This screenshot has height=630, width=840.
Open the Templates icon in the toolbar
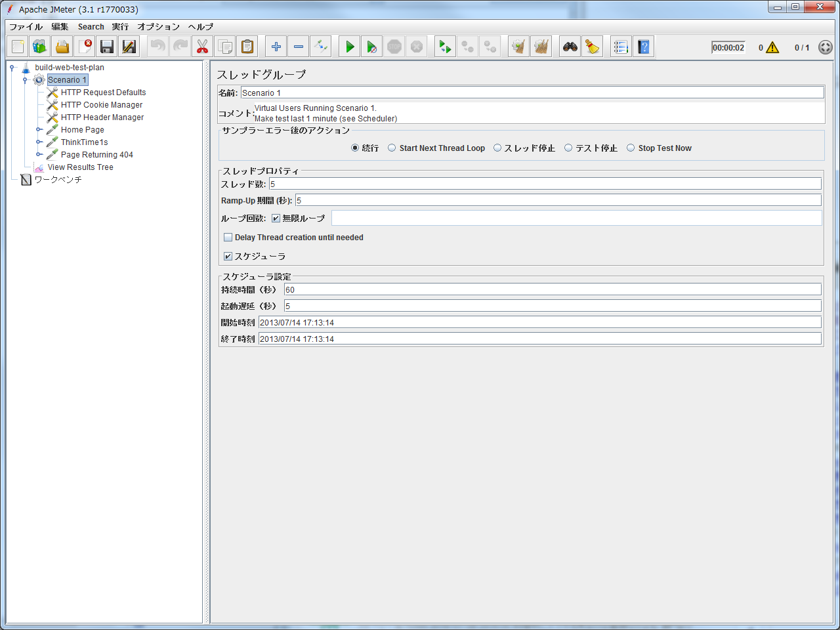coord(40,47)
